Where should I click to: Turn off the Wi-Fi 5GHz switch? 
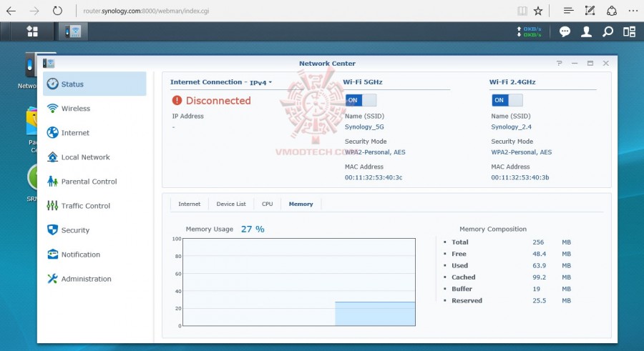coord(361,100)
